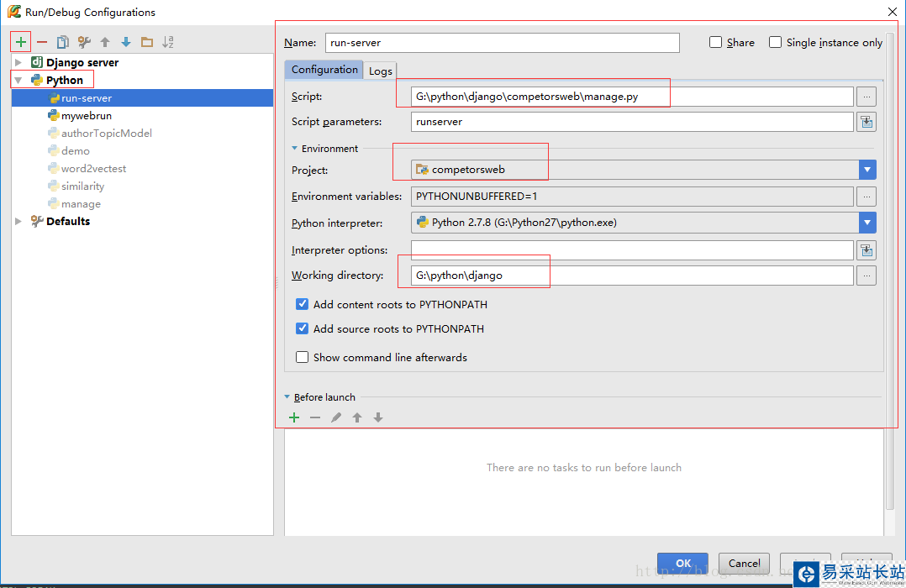Screen dimensions: 906x588
Task: Toggle Single instance only checkbox
Action: click(x=775, y=42)
